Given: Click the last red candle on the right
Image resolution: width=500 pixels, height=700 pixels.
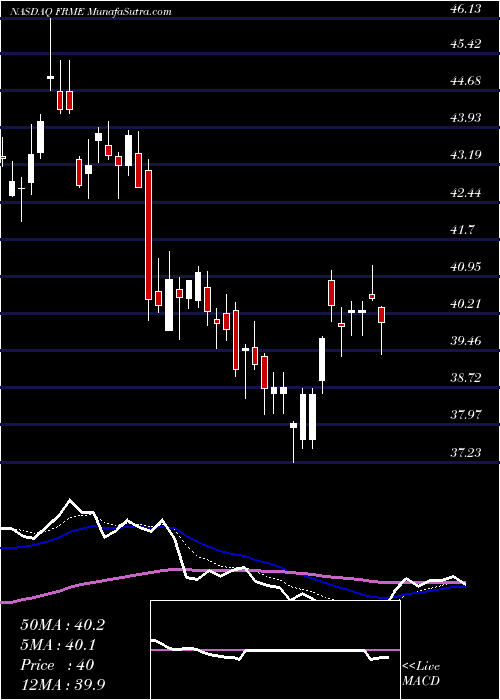Looking at the screenshot, I should [381, 330].
